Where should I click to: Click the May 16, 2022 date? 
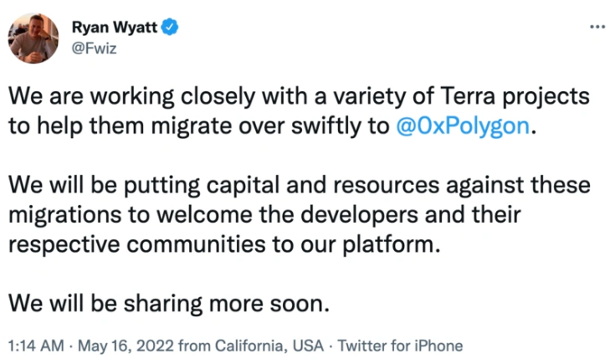click(x=126, y=346)
